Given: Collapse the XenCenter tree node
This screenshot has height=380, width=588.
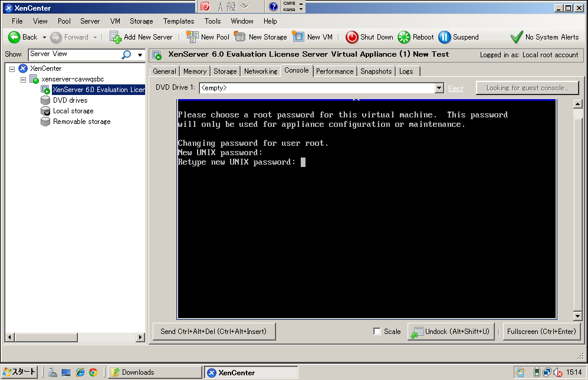Looking at the screenshot, I should tap(12, 69).
